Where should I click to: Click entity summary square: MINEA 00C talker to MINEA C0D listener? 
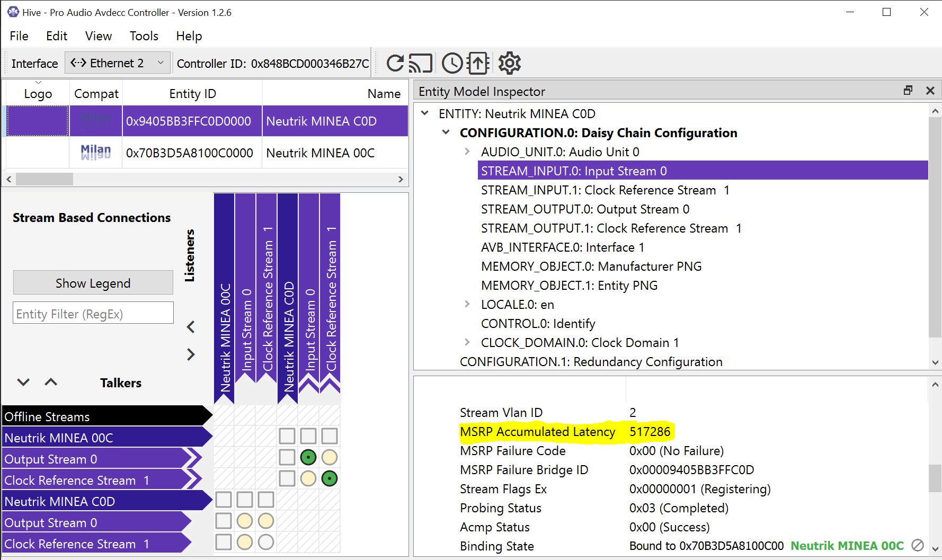(287, 436)
